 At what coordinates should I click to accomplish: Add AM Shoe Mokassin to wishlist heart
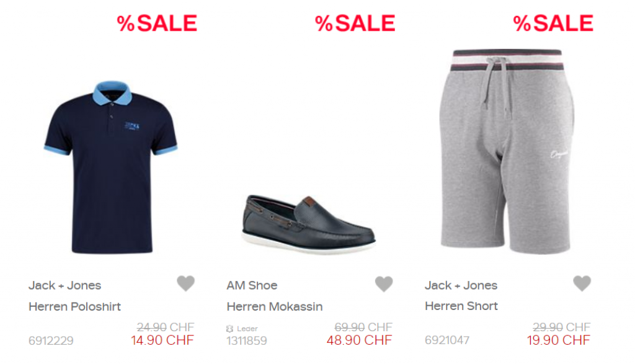coord(384,284)
